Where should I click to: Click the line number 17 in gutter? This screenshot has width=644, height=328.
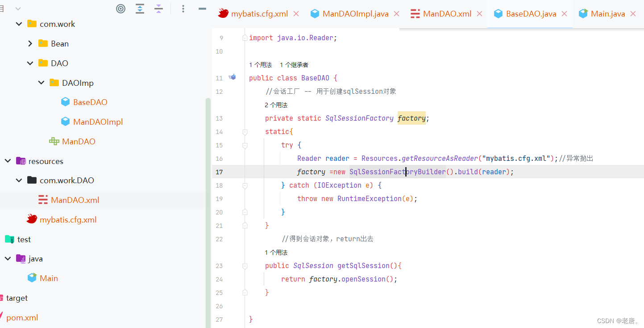pos(219,172)
